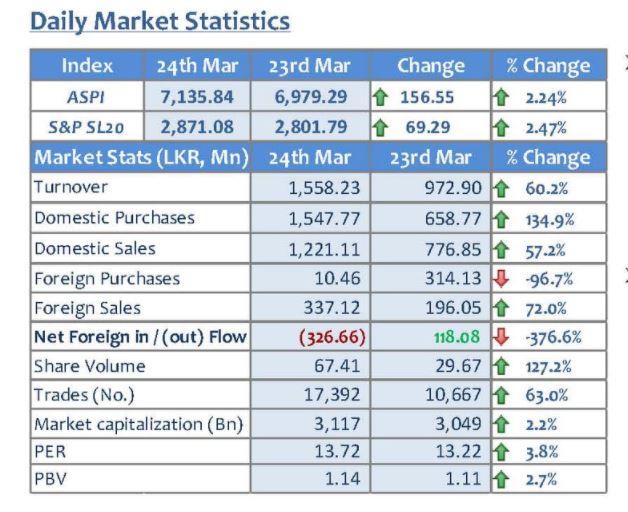Click the Market Stats (LKR, Mn) header
Image resolution: width=628 pixels, height=512 pixels.
[141, 157]
